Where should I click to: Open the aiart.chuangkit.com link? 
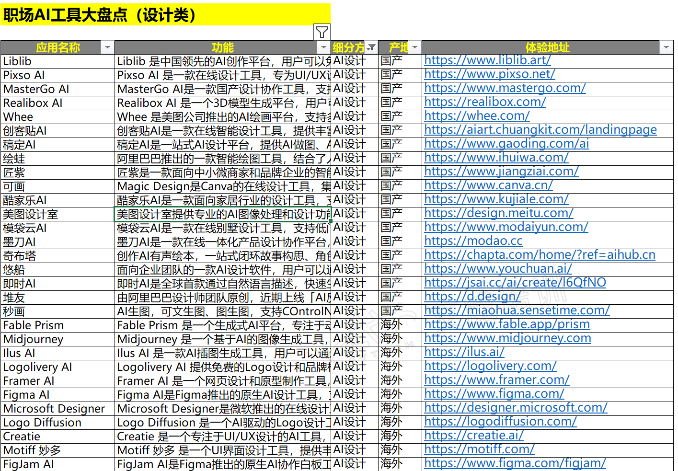[540, 130]
